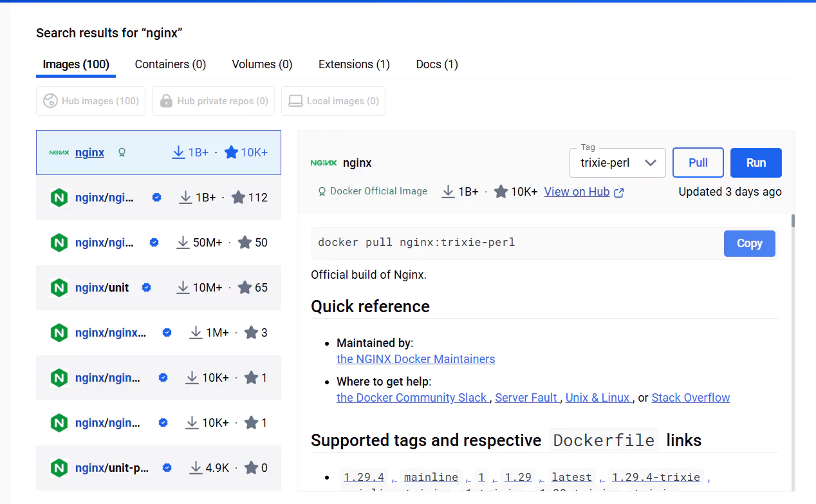
Task: Click the globe icon on the Hub images filter
Action: click(50, 101)
